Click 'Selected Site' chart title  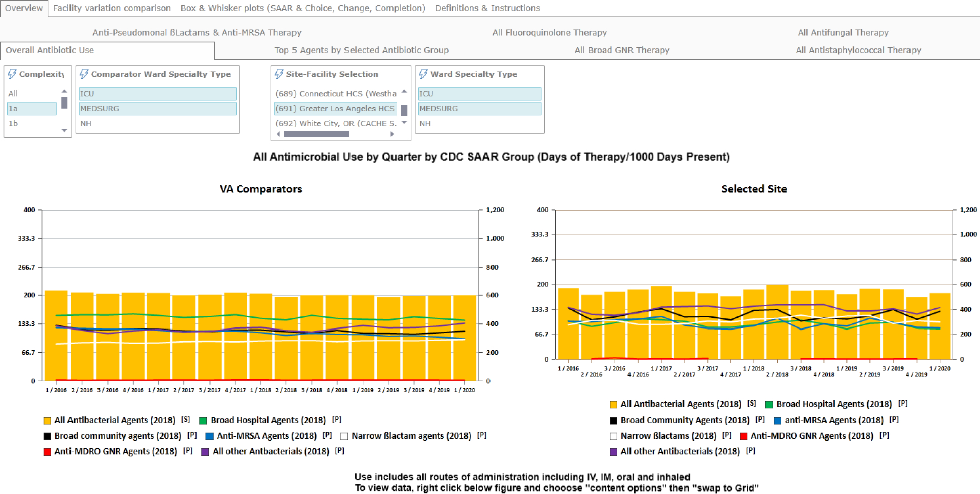(x=754, y=189)
